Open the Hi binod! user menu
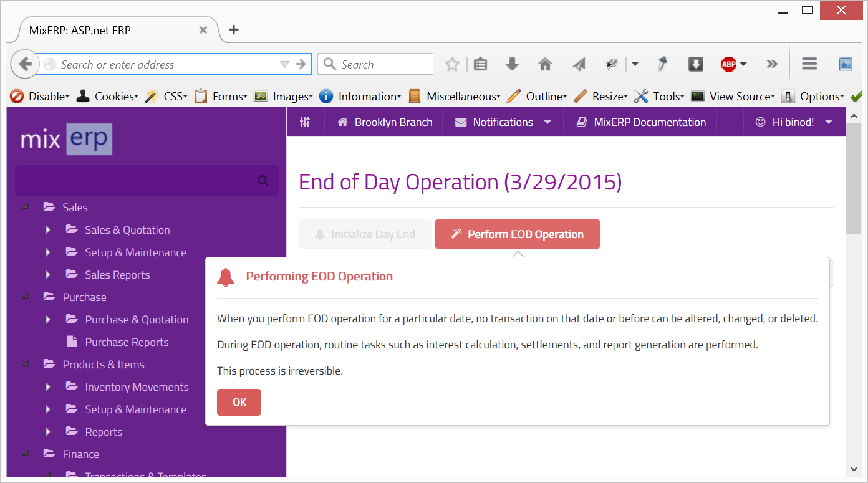868x483 pixels. [794, 122]
